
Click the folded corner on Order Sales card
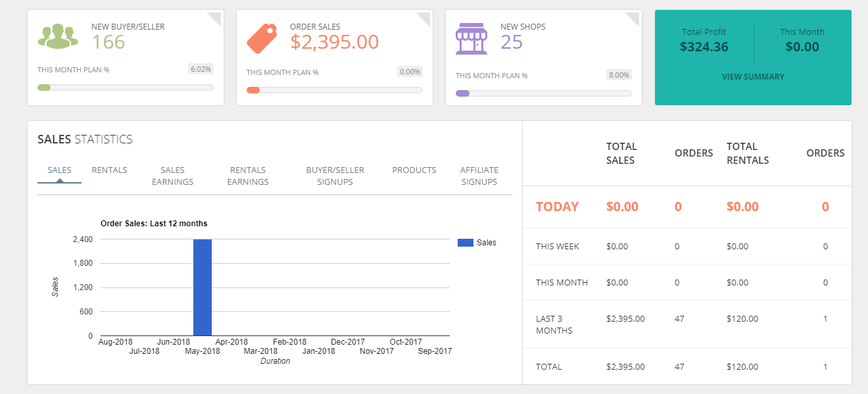point(423,18)
